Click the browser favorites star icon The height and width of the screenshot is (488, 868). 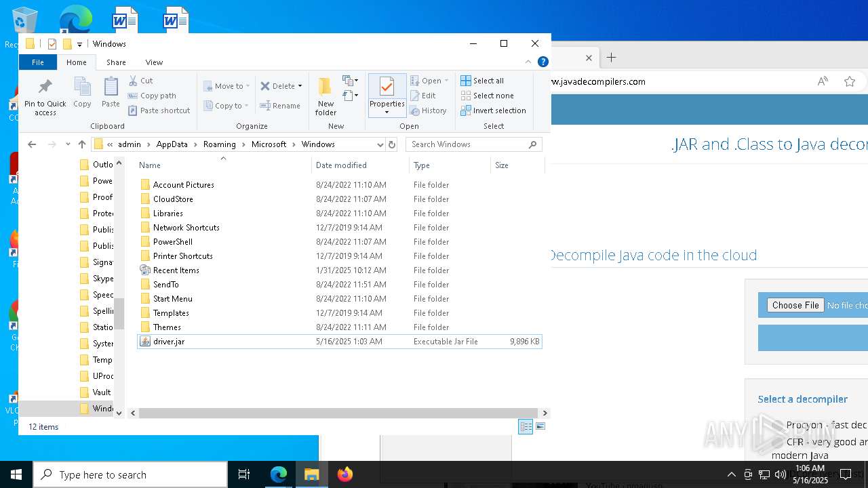[850, 81]
